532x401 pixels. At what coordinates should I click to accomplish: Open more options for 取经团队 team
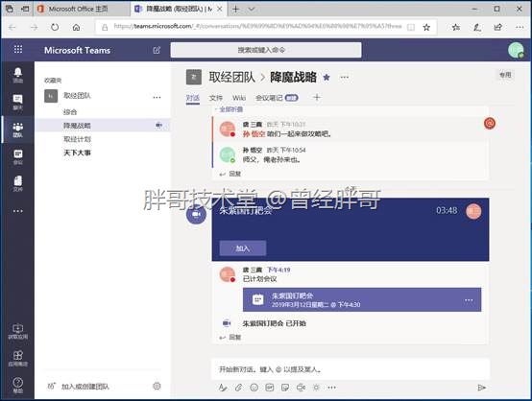[x=157, y=97]
